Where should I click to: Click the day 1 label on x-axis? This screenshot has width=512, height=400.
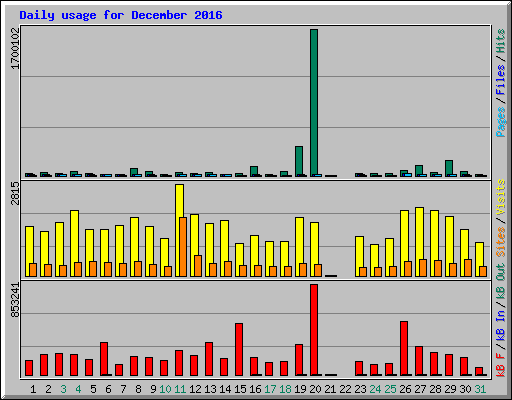tap(33, 389)
